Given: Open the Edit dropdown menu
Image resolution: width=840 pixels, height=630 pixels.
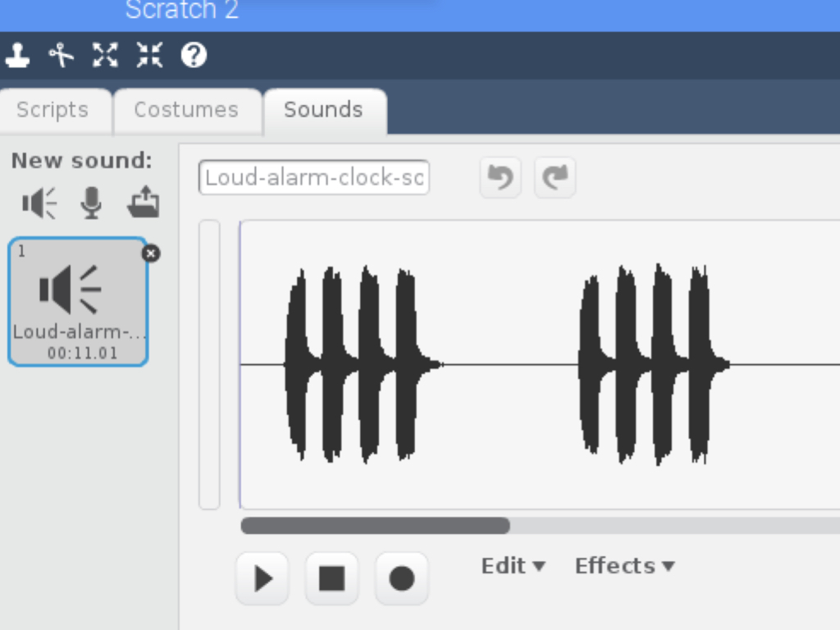Looking at the screenshot, I should (514, 566).
